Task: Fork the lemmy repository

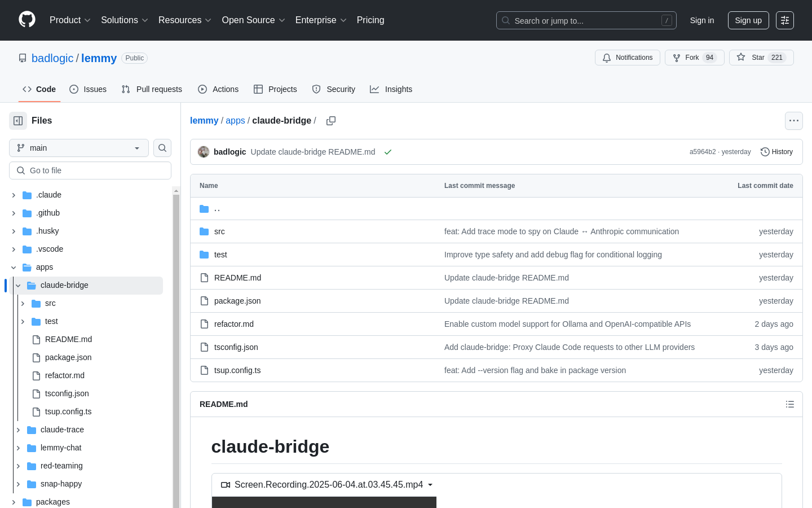Action: (695, 58)
